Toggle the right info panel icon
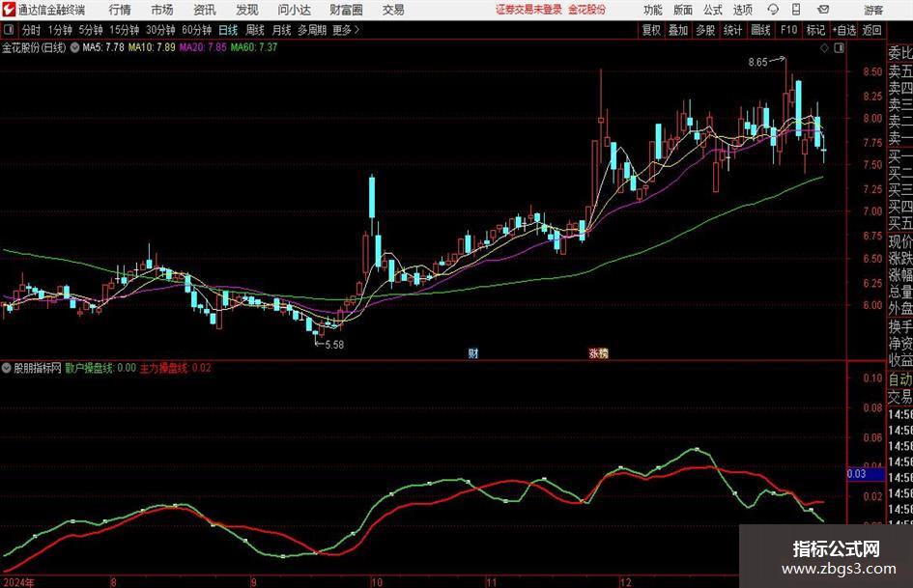Screen dimensions: 913x588 tap(839, 48)
